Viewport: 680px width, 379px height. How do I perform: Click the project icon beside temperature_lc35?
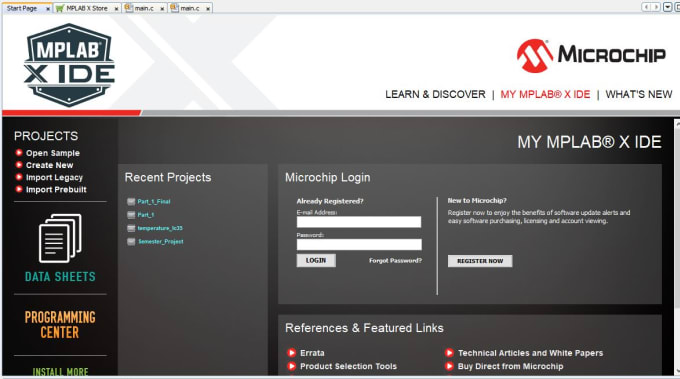[x=131, y=228]
